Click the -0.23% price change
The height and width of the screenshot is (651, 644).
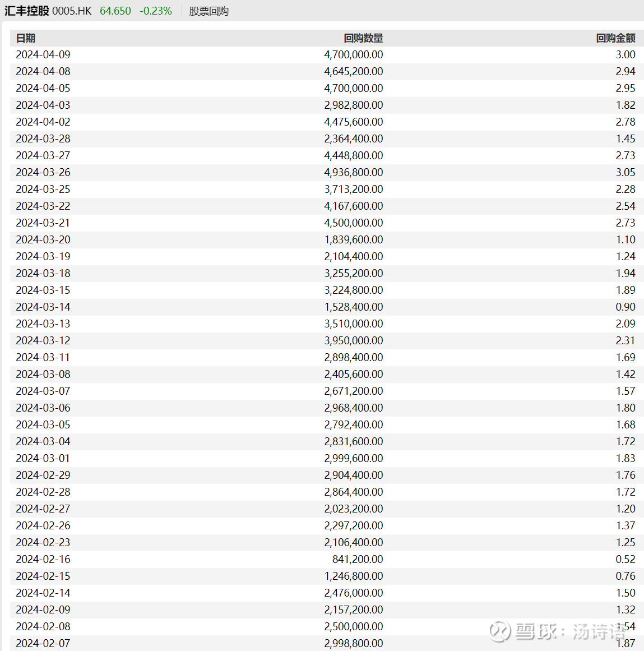156,11
